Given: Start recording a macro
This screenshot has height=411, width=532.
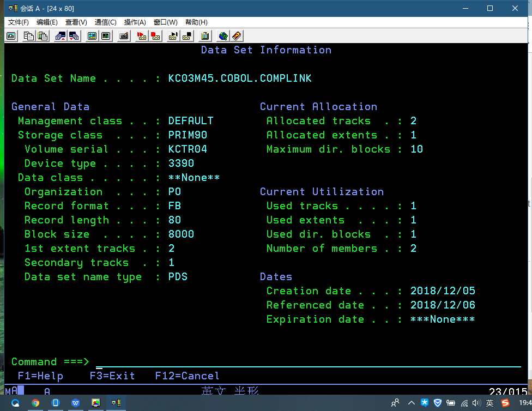Looking at the screenshot, I should click(x=142, y=36).
